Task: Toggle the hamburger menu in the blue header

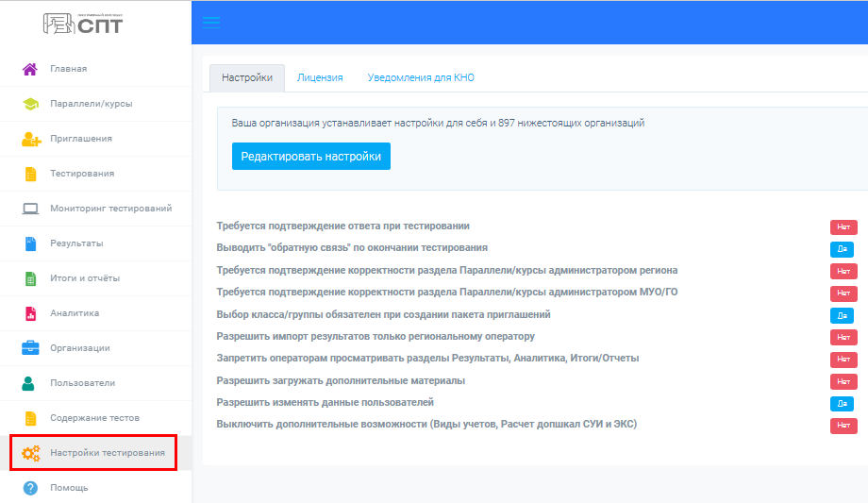Action: tap(211, 22)
